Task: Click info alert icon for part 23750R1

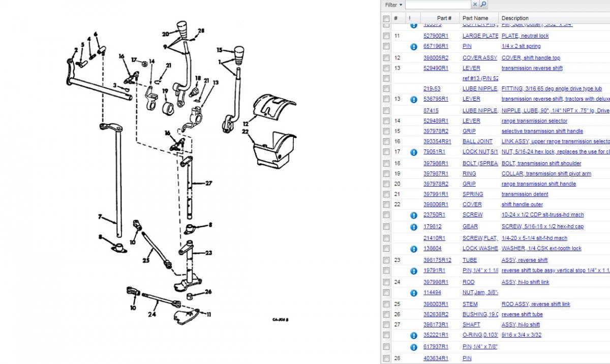Action: point(413,215)
